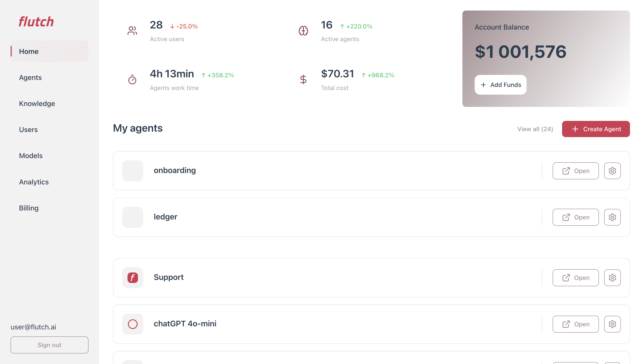Follow the View all (24) link
This screenshot has width=644, height=364.
[x=535, y=129]
